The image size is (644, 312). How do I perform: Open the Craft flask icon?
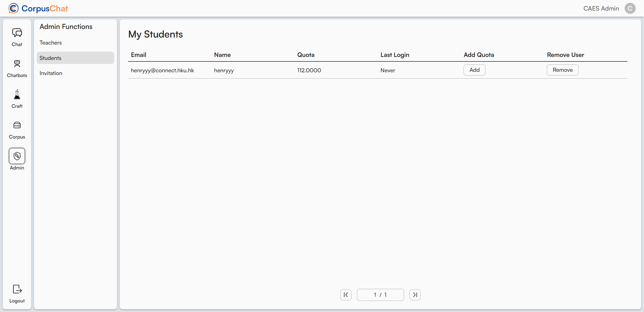point(17,95)
